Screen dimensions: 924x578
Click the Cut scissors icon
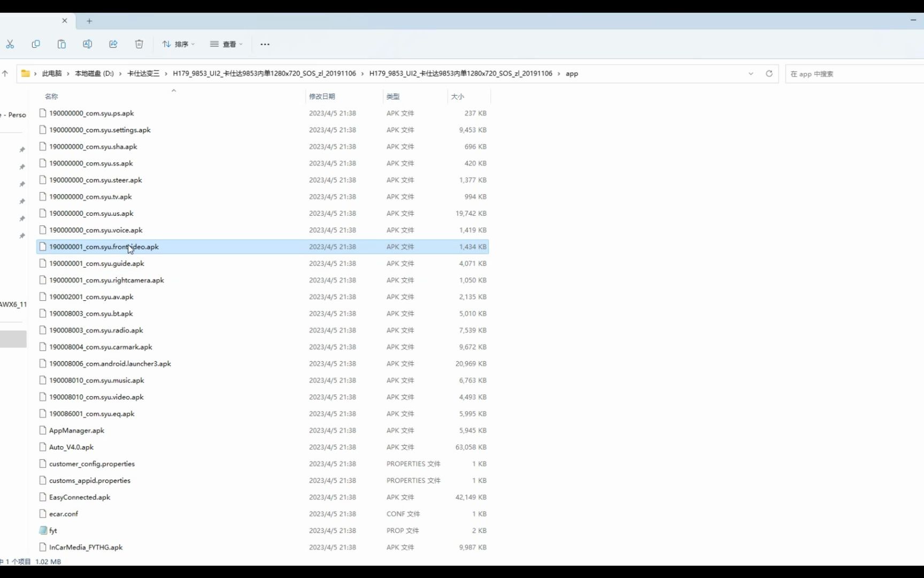tap(10, 44)
